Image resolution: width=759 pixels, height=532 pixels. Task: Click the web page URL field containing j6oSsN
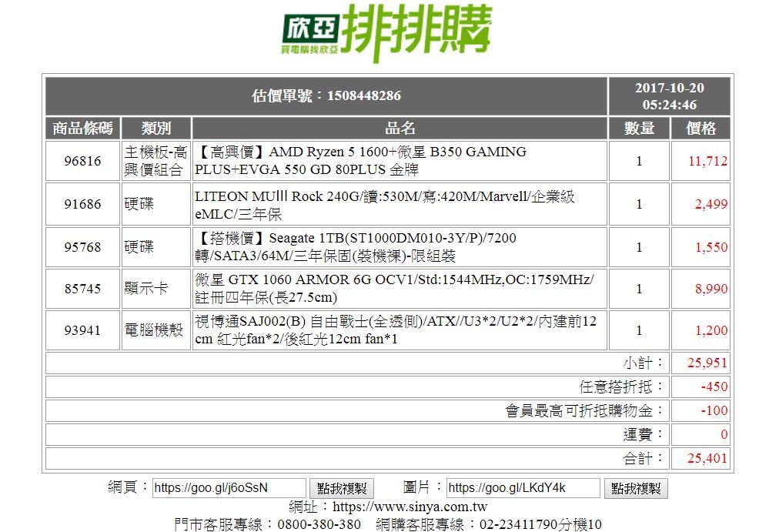point(229,488)
